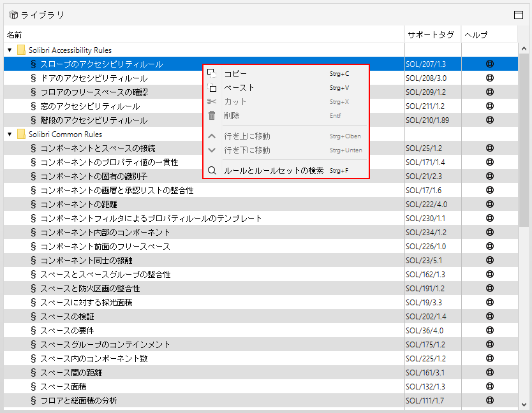This screenshot has width=532, height=413.
Task: Open help icon for コンポーネントとスペースの接続
Action: pyautogui.click(x=490, y=148)
